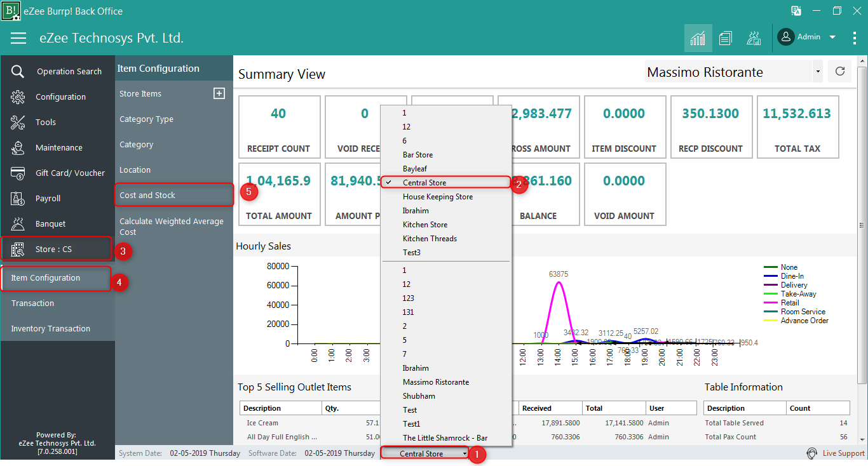Open Cost and Stock option
The image size is (868, 466).
click(174, 196)
